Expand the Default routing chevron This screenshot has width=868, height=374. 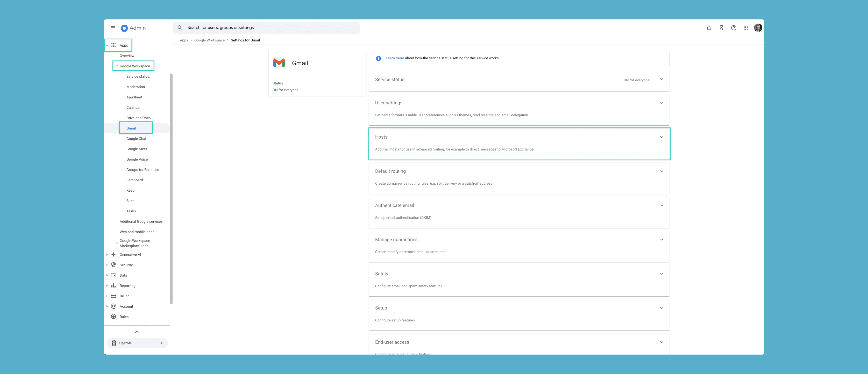tap(662, 171)
